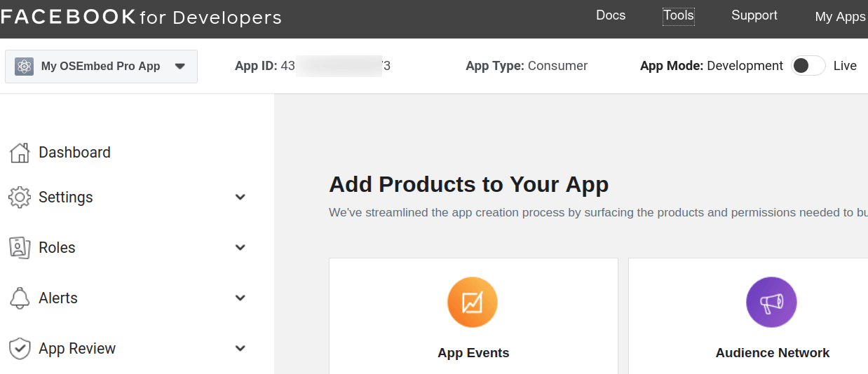
Task: Click the Alerts bell icon
Action: 20,298
